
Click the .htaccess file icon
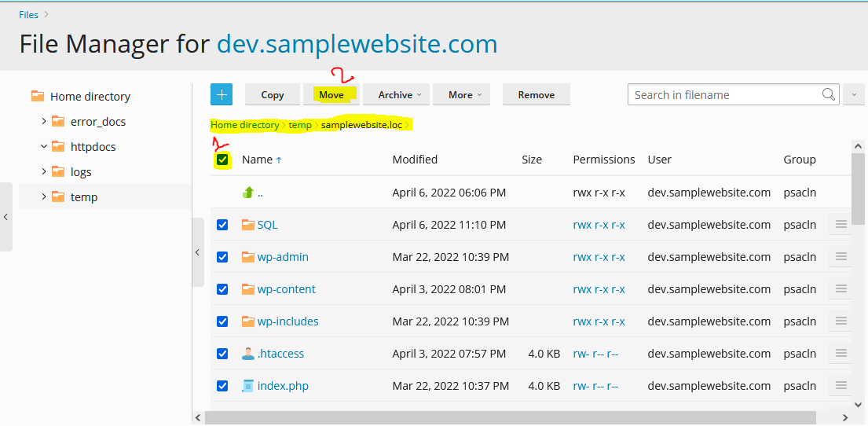click(248, 354)
